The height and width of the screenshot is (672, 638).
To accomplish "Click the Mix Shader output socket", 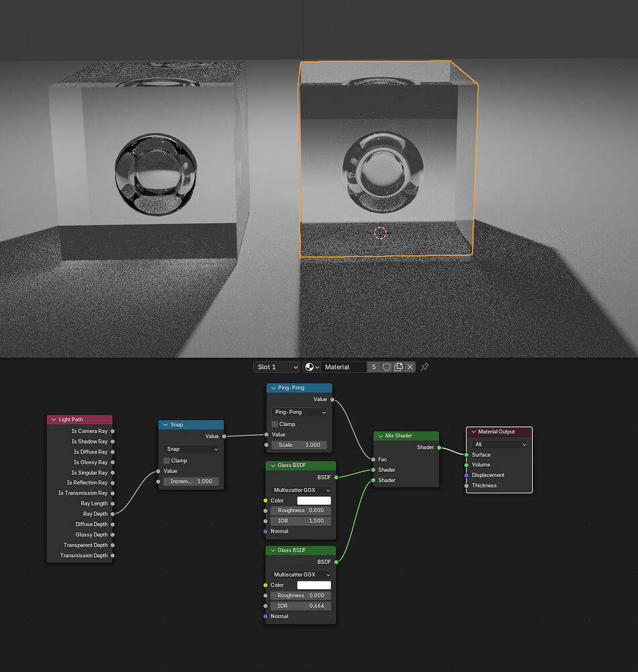I will tap(439, 448).
